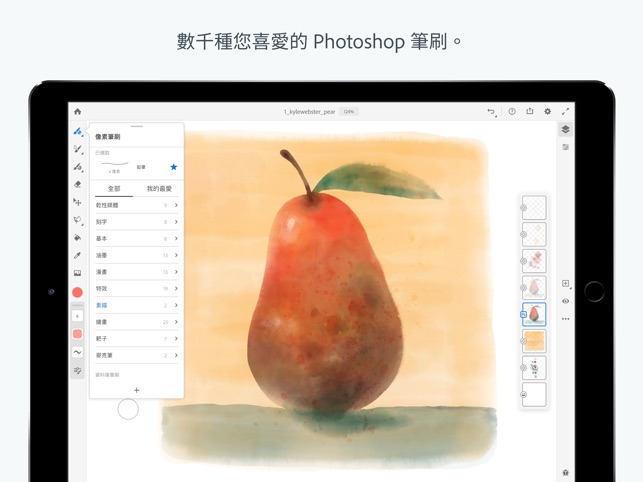The height and width of the screenshot is (482, 643).
Task: Select the Eraser tool
Action: (x=78, y=185)
